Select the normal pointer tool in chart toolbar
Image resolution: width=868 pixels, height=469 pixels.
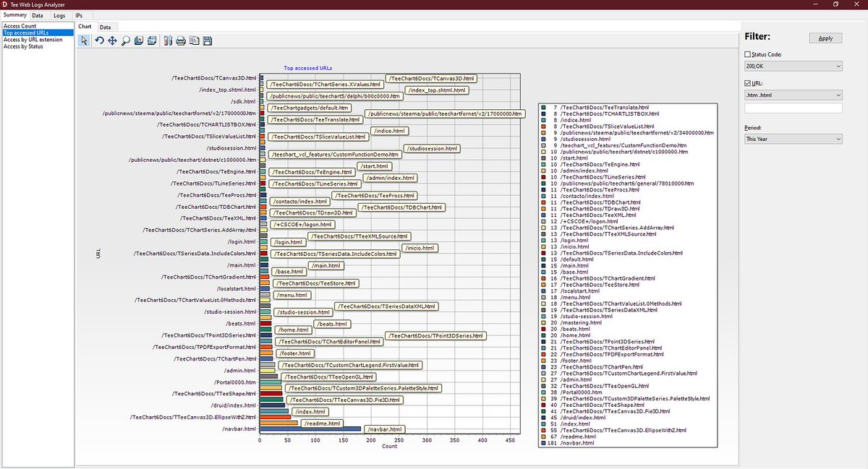85,40
